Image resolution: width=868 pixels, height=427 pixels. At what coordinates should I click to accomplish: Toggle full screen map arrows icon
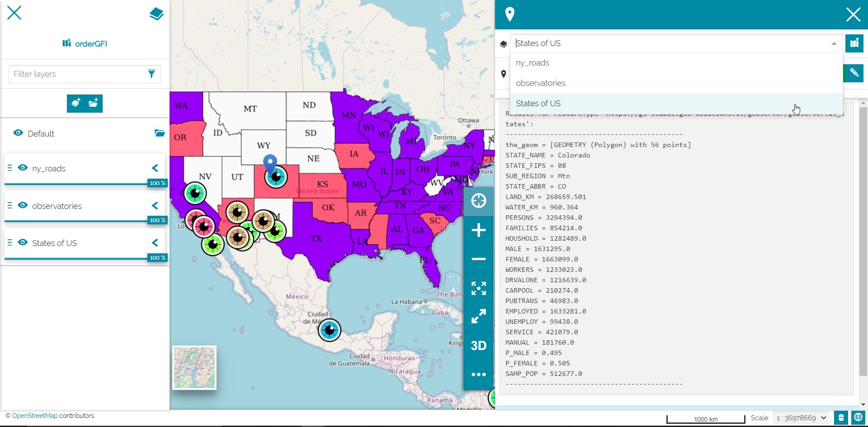pyautogui.click(x=478, y=317)
